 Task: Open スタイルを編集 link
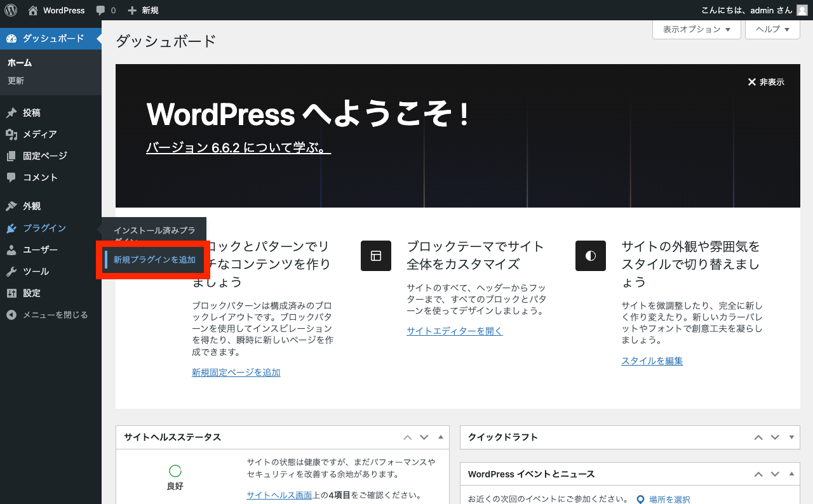[x=652, y=361]
